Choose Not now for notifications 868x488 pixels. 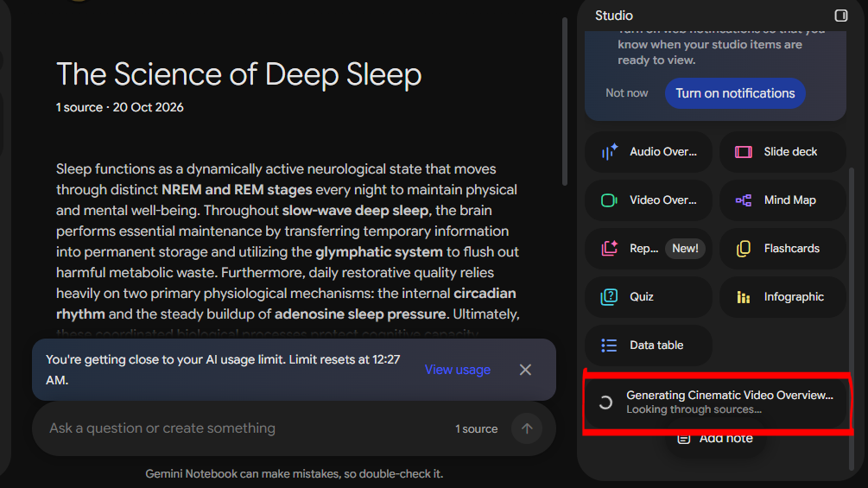coord(627,93)
